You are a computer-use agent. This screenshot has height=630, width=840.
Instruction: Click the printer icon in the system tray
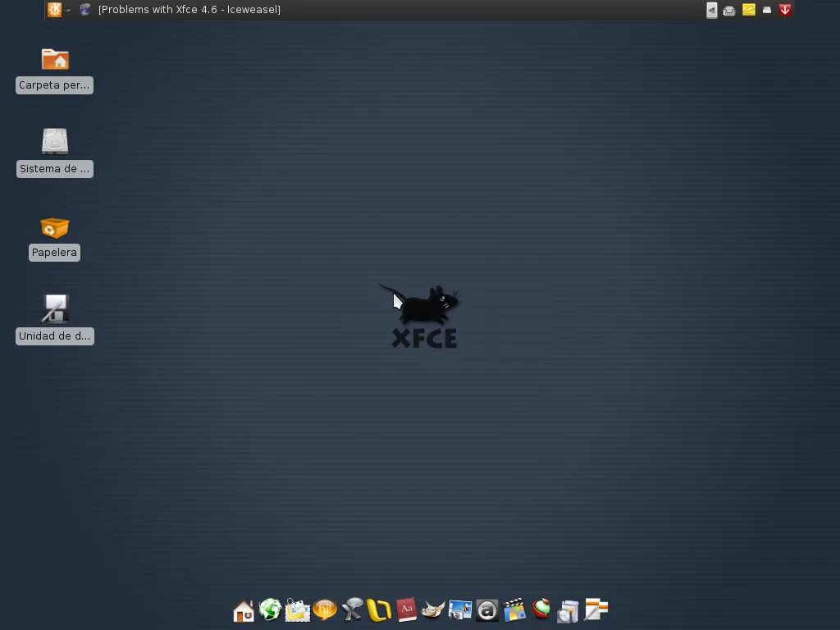pyautogui.click(x=729, y=10)
